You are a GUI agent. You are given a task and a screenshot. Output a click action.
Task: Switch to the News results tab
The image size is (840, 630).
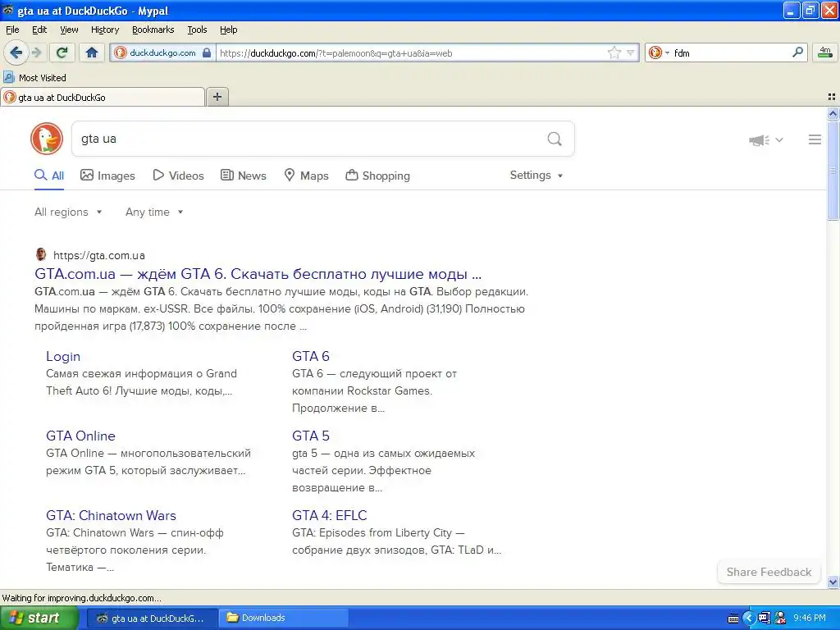tap(244, 176)
